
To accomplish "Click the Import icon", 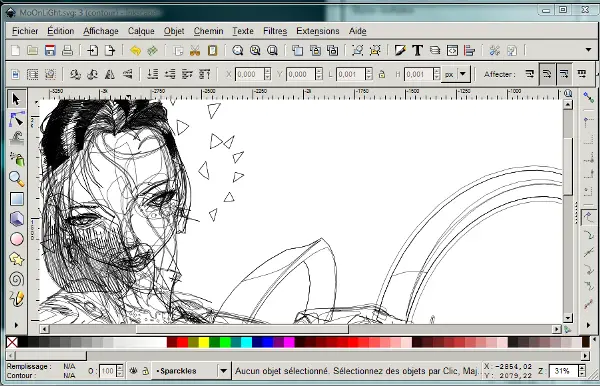I will pos(93,50).
